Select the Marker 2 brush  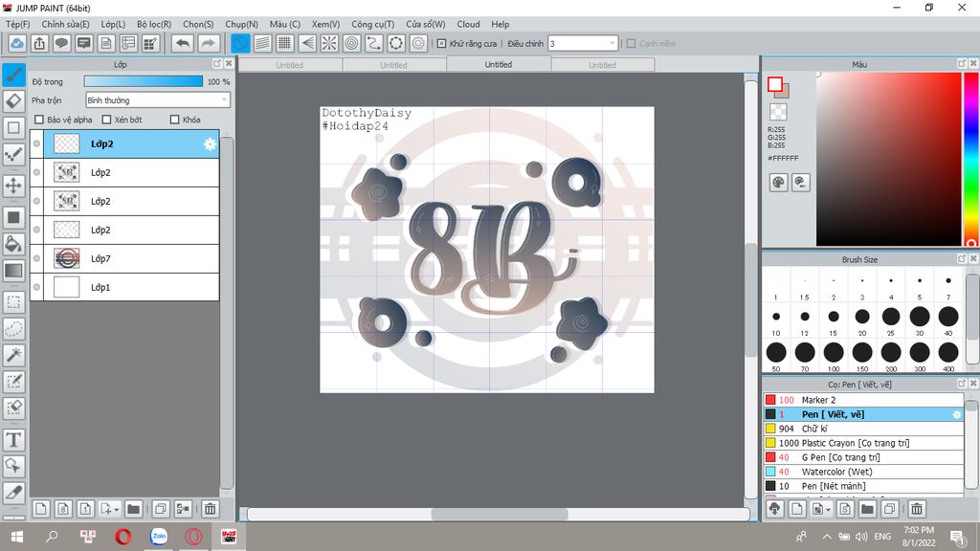863,400
